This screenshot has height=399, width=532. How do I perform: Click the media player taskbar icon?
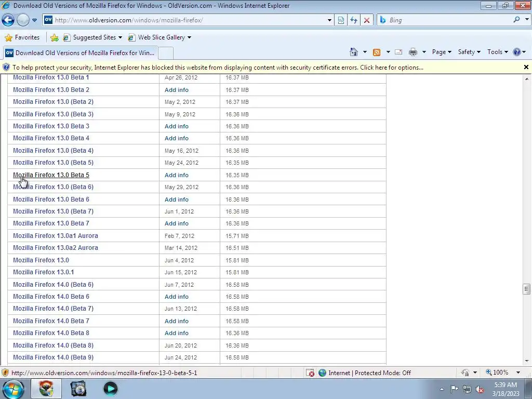click(x=110, y=389)
